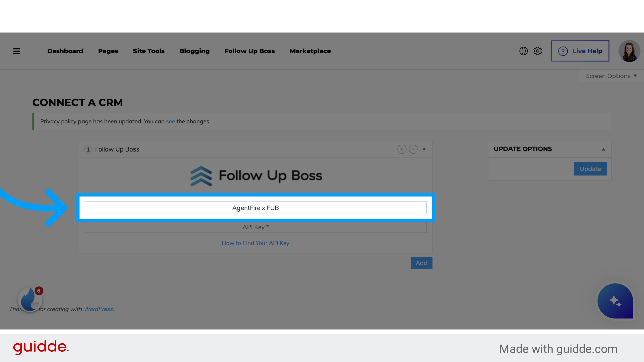This screenshot has width=644, height=362.
Task: Click the globe language icon
Action: click(x=523, y=51)
